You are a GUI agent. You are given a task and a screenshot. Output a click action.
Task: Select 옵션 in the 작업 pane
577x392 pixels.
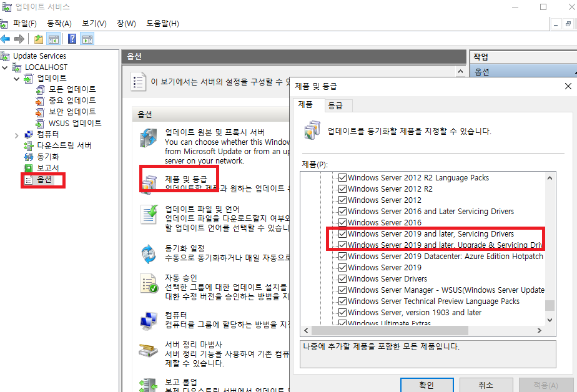[x=481, y=72]
